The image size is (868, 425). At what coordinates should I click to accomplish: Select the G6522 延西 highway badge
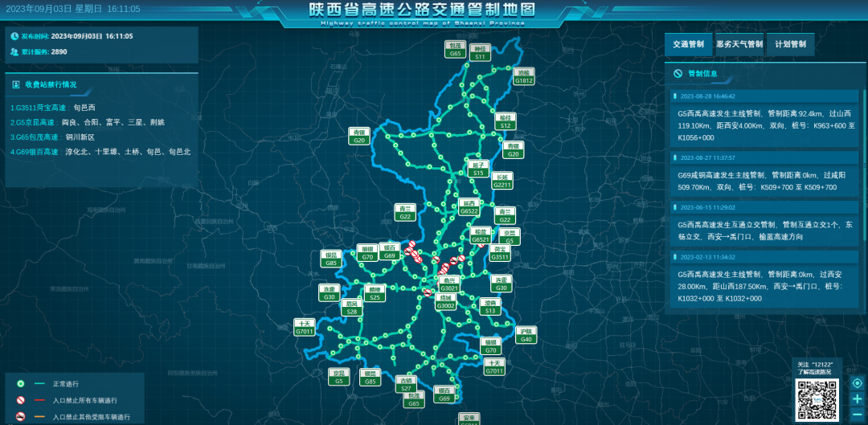[x=469, y=207]
